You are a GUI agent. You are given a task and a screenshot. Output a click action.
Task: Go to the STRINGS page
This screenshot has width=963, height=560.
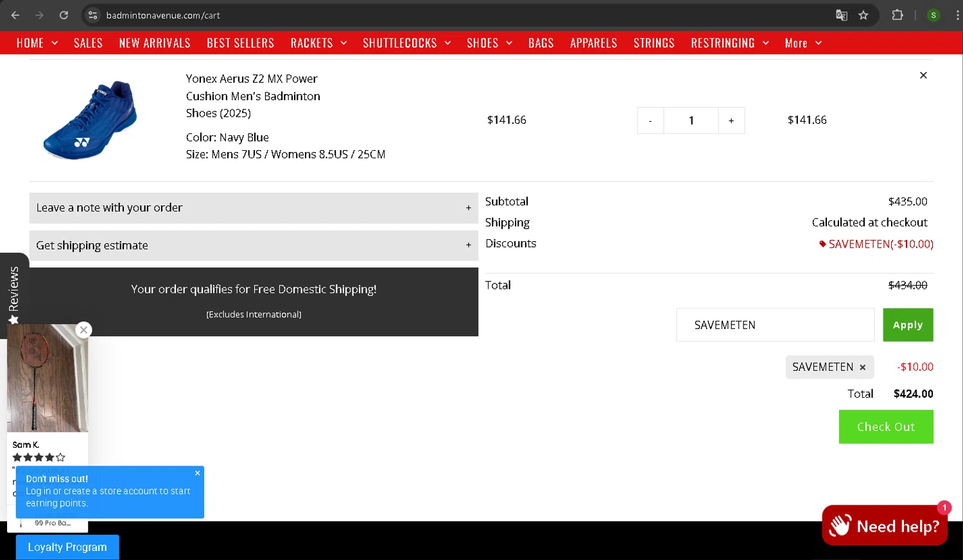click(654, 43)
